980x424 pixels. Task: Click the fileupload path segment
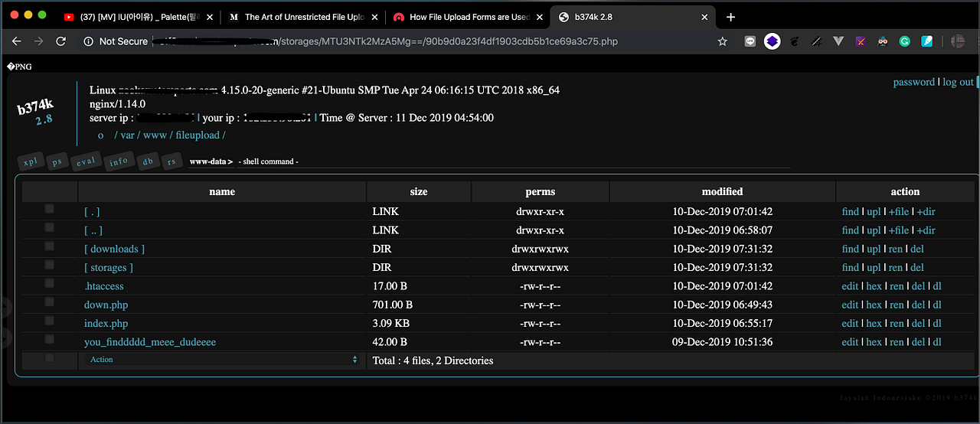(198, 135)
